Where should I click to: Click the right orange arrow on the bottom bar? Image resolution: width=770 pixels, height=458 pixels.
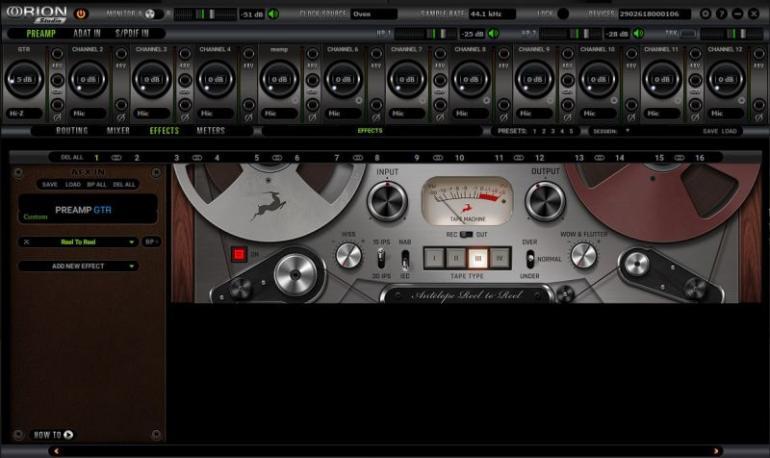tap(715, 451)
